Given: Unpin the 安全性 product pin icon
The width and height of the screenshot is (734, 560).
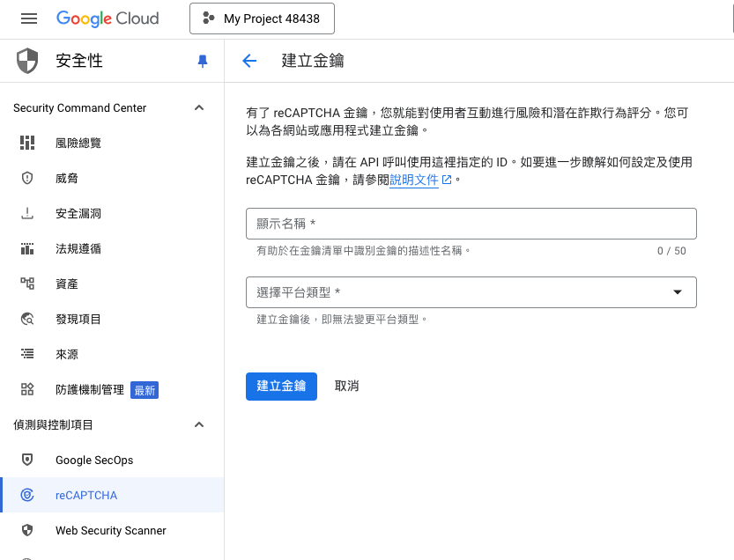Looking at the screenshot, I should [203, 61].
